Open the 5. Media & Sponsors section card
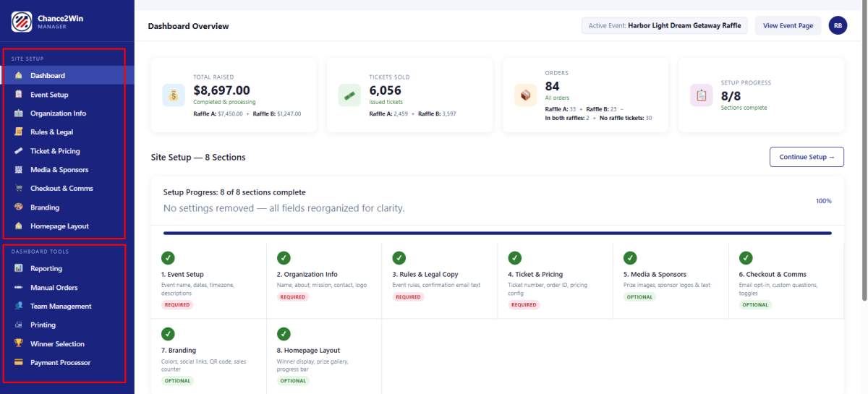Screen dimensions: 868x394 671,280
